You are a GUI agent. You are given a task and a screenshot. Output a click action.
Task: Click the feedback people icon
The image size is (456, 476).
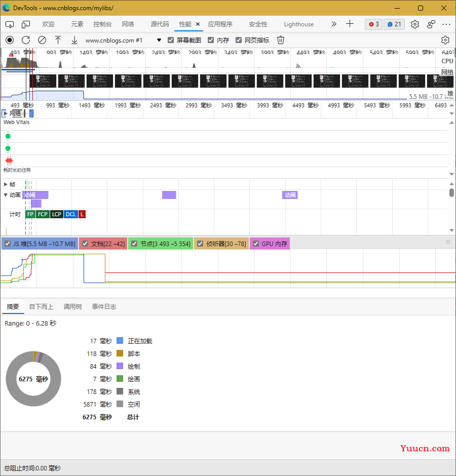pyautogui.click(x=431, y=24)
